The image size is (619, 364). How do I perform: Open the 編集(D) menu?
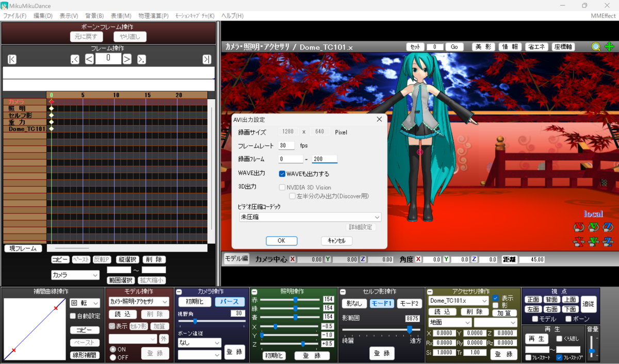point(43,16)
